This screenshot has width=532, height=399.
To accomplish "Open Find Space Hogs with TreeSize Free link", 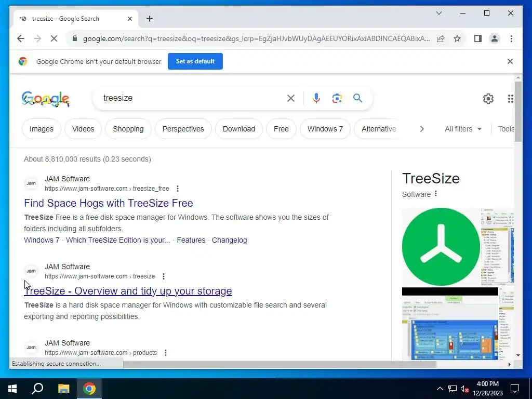I will pos(109,203).
